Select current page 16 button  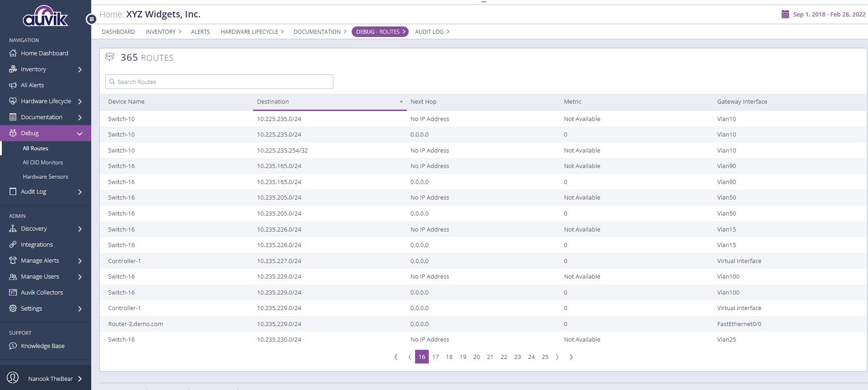(x=422, y=357)
